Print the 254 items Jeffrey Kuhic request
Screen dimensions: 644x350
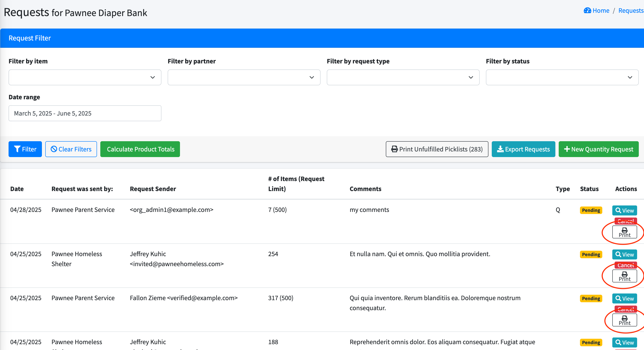point(624,276)
